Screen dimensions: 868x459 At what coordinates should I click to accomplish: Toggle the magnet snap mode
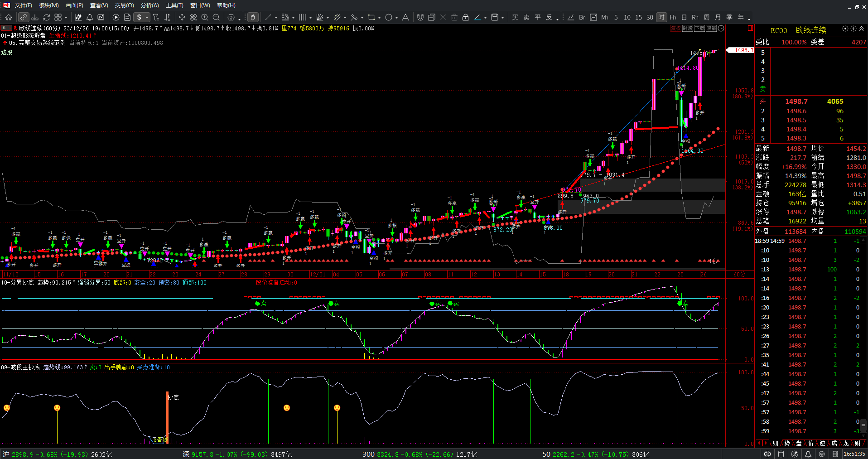pos(420,17)
